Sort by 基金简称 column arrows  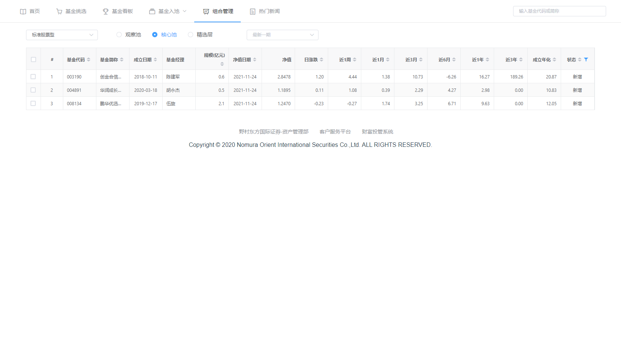122,59
